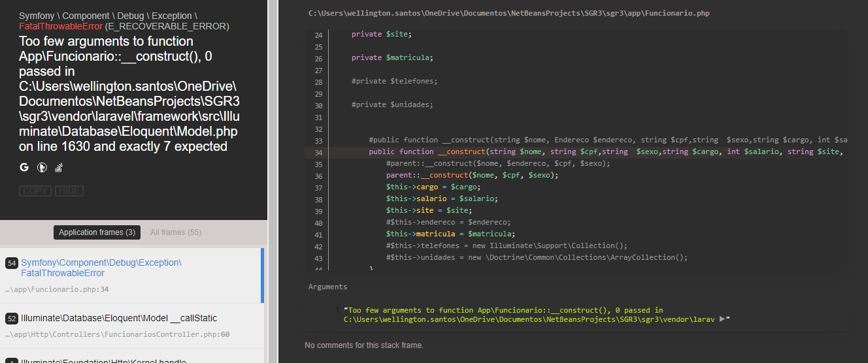Click the COPY button

pos(35,191)
